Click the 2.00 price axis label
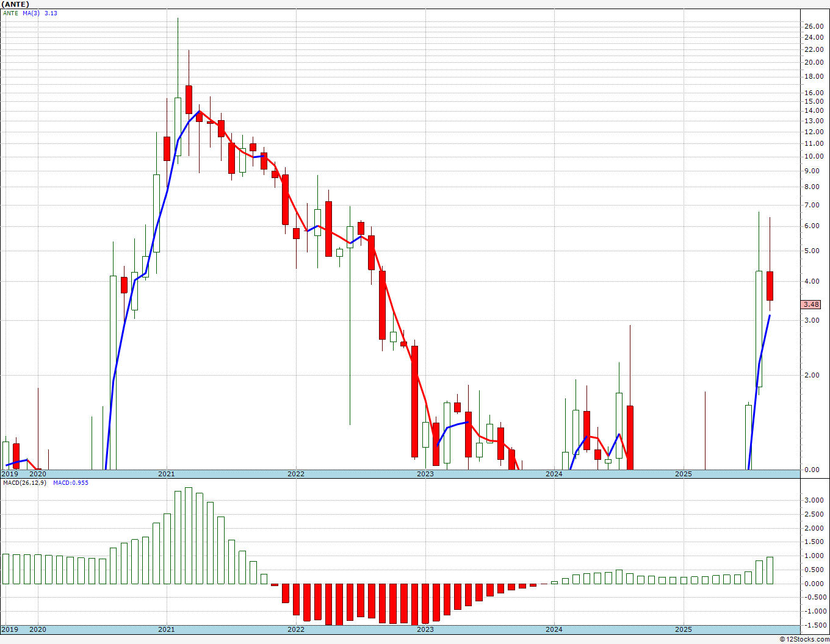Viewport: 830px width, 644px height. point(814,375)
